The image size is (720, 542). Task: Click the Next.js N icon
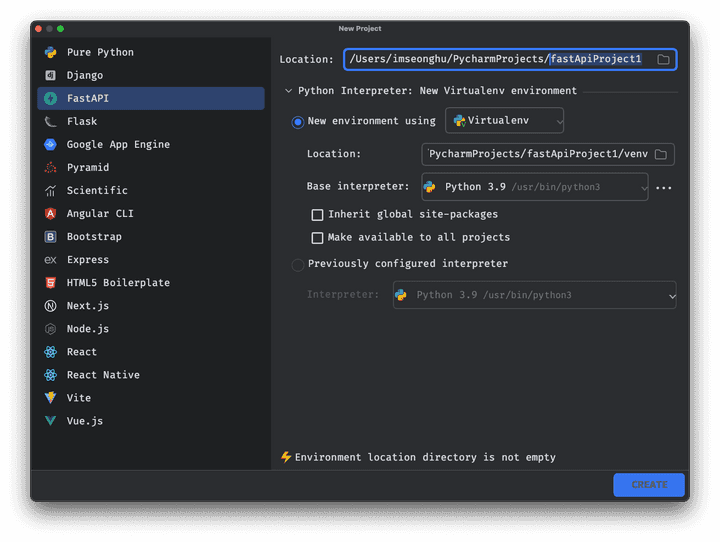[51, 306]
